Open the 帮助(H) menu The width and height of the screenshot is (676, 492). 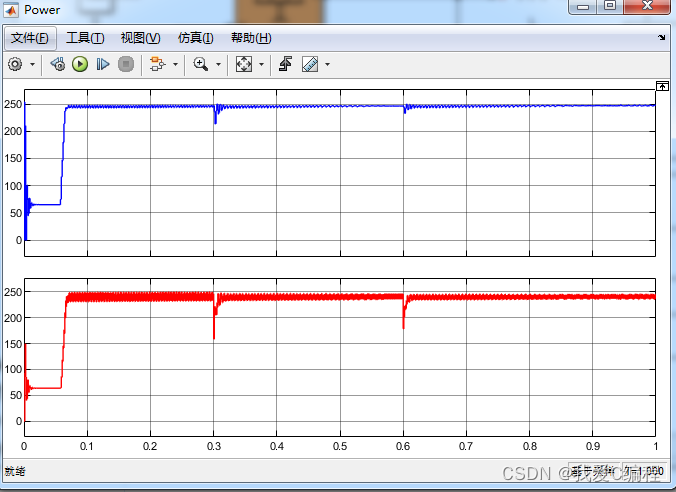(x=250, y=38)
